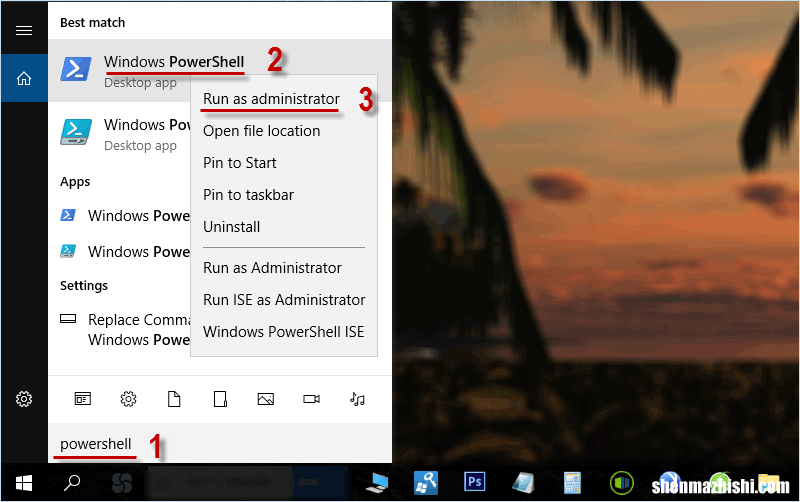Screen dimensions: 800x502
Task: Open the computer network icon on taskbar
Action: (x=377, y=483)
